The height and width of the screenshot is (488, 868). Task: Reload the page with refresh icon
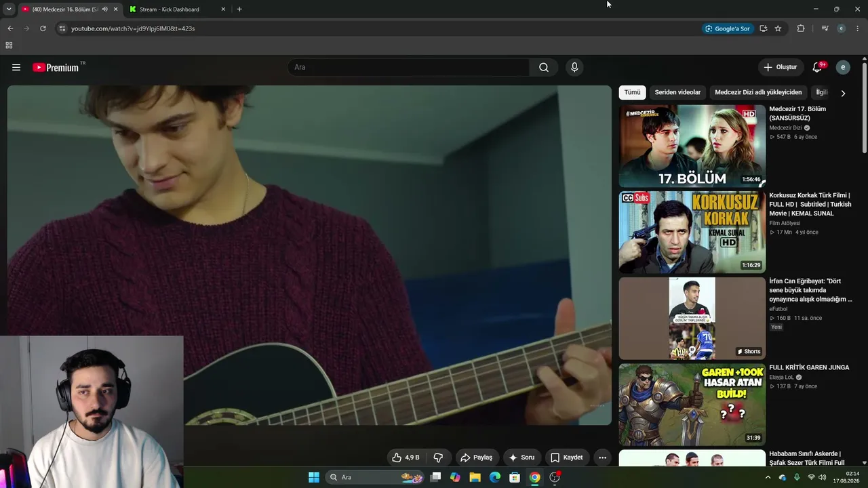[x=43, y=28]
